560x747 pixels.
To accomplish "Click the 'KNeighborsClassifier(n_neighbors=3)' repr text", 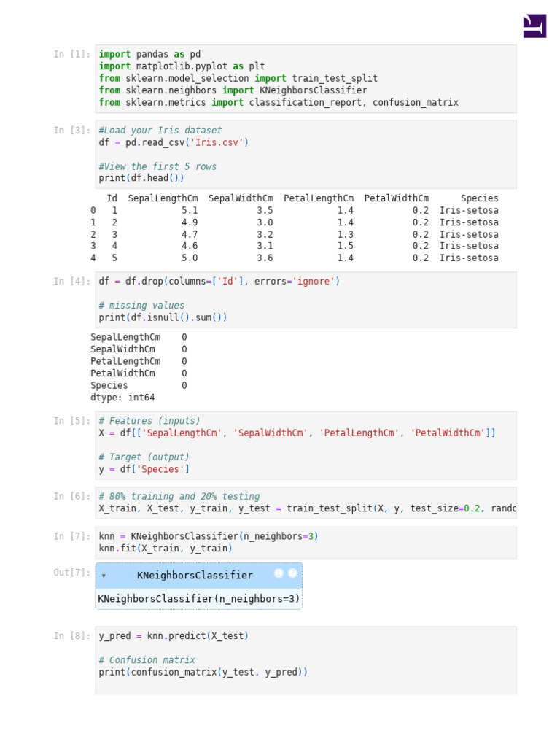I will [x=198, y=599].
